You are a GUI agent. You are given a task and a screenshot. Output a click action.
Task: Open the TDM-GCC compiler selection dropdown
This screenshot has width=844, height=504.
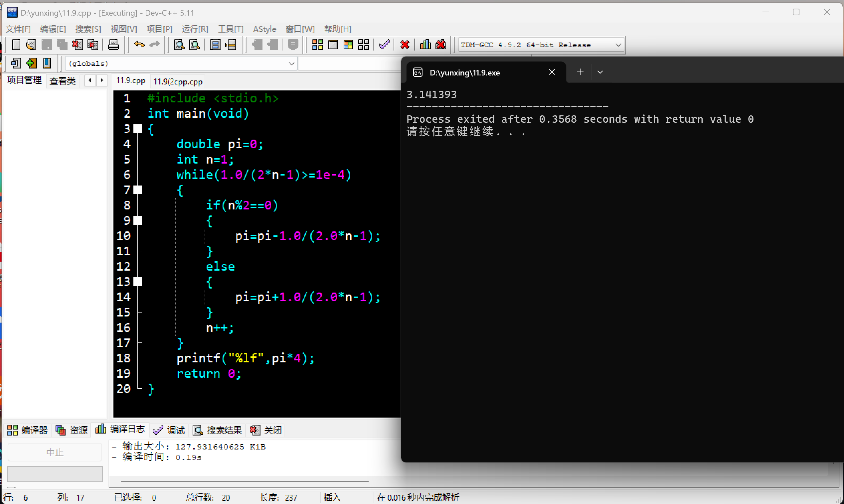(x=618, y=45)
